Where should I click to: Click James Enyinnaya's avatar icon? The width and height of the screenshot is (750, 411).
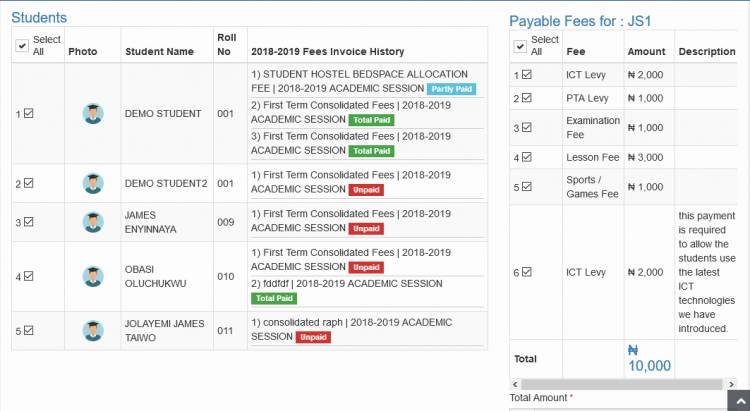point(93,222)
